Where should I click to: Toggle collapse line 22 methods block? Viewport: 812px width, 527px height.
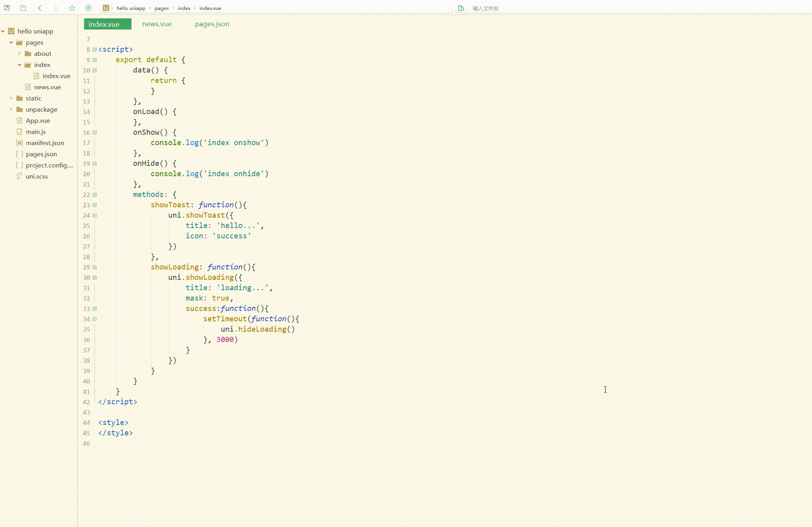coord(94,194)
